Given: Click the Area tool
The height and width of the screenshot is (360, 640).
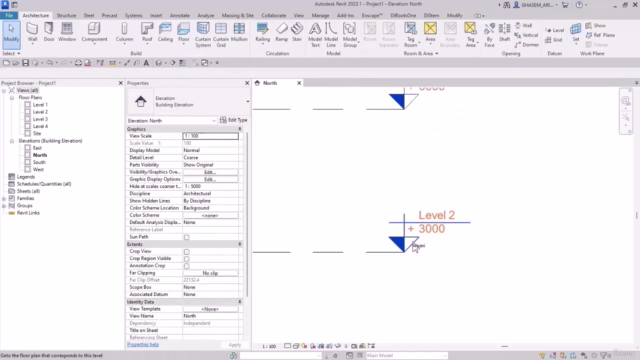Looking at the screenshot, I should tap(430, 32).
